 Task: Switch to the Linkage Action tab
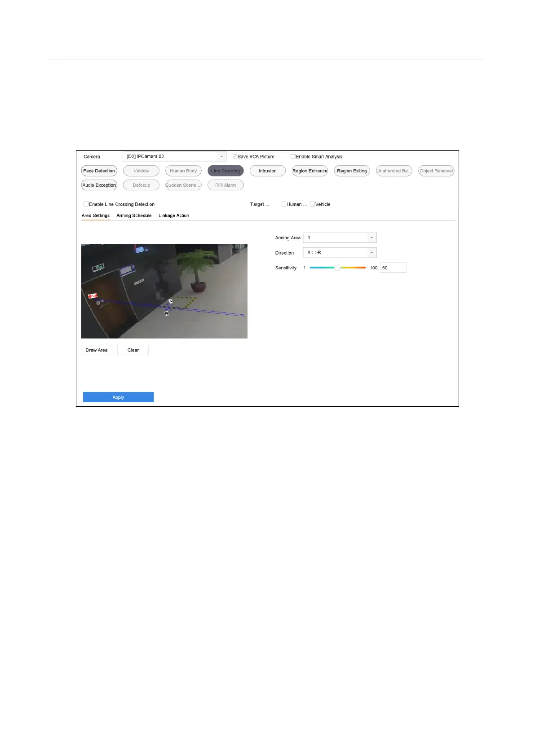(174, 215)
